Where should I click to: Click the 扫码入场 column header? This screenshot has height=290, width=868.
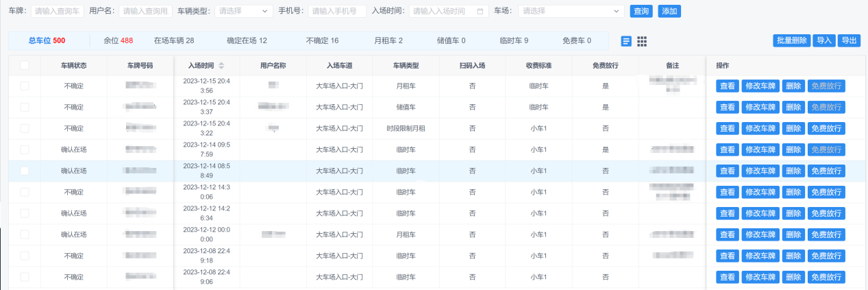pyautogui.click(x=473, y=66)
